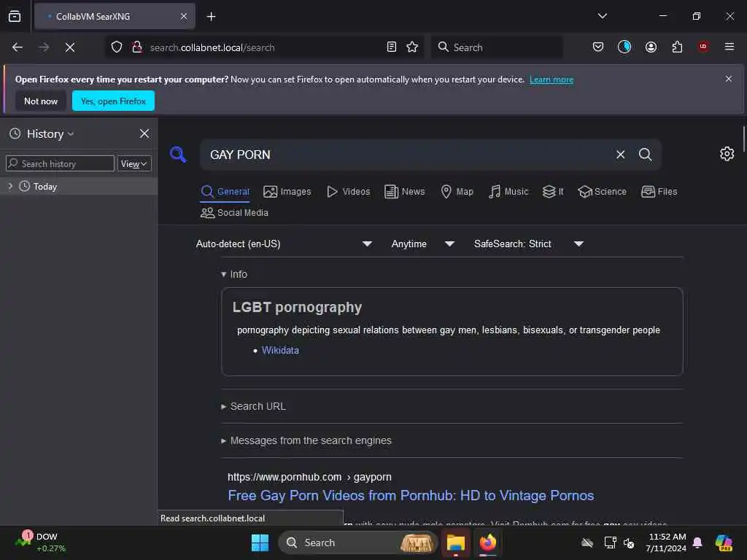Image resolution: width=747 pixels, height=560 pixels.
Task: Open a new tab with plus button
Action: [x=211, y=17]
